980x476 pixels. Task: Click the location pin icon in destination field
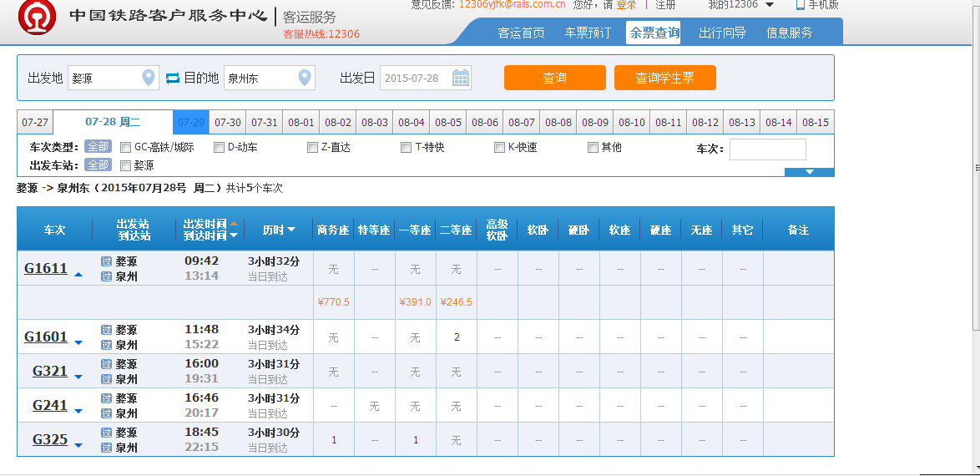tap(305, 78)
